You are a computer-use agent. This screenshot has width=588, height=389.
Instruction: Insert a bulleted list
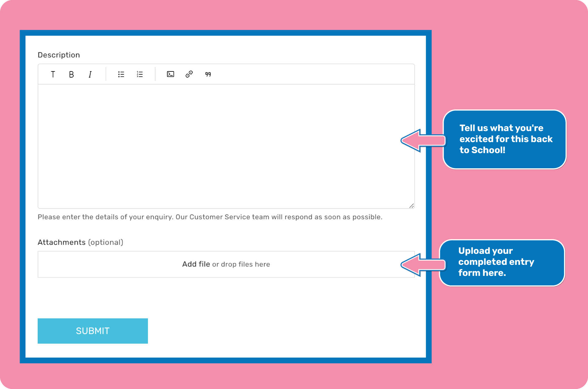pyautogui.click(x=121, y=74)
